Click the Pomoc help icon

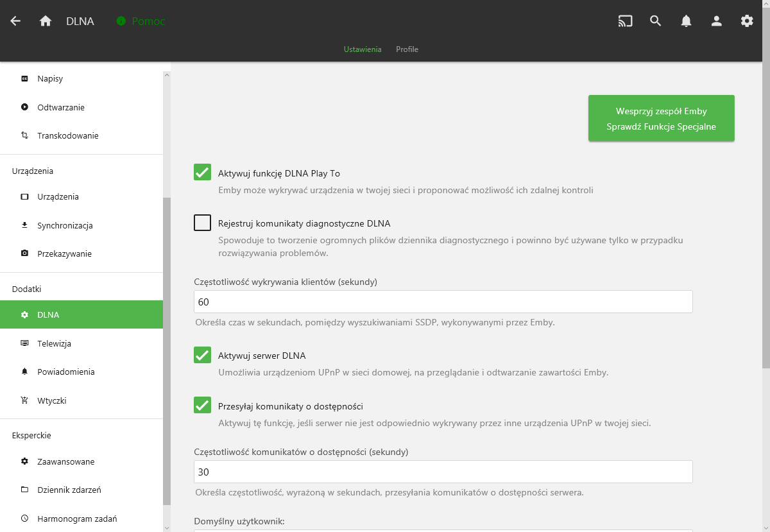tap(121, 21)
